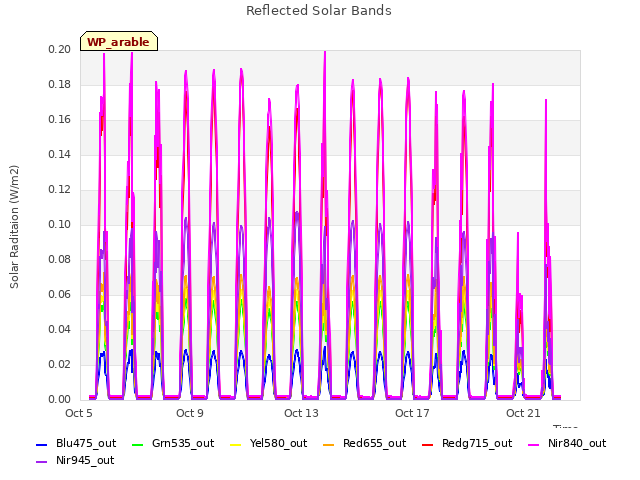
Task: Click the blue Blu475_out legend swatch
Action: 42,444
